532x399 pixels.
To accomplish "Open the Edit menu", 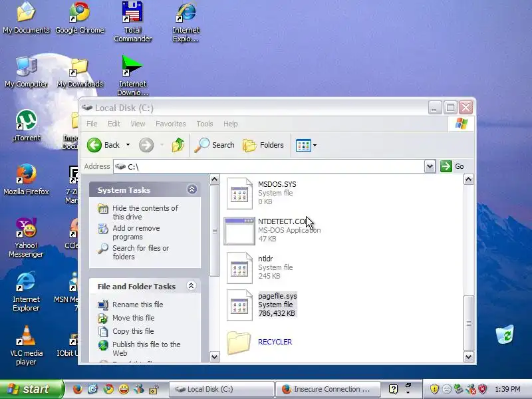I will point(114,124).
